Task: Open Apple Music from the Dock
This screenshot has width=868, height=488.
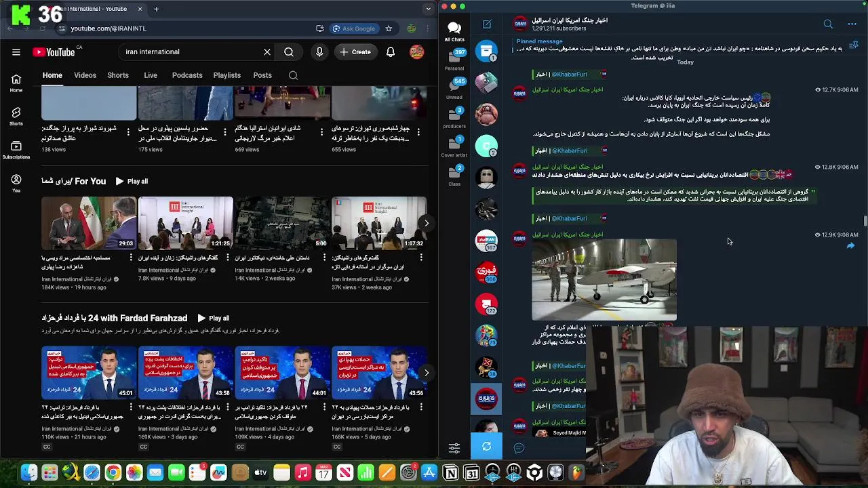Action: pos(302,472)
